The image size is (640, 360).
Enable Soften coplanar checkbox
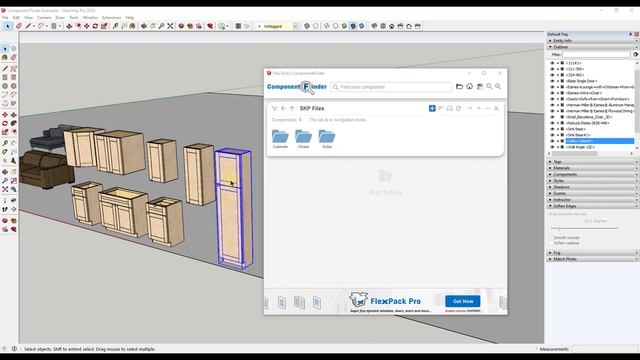[551, 243]
